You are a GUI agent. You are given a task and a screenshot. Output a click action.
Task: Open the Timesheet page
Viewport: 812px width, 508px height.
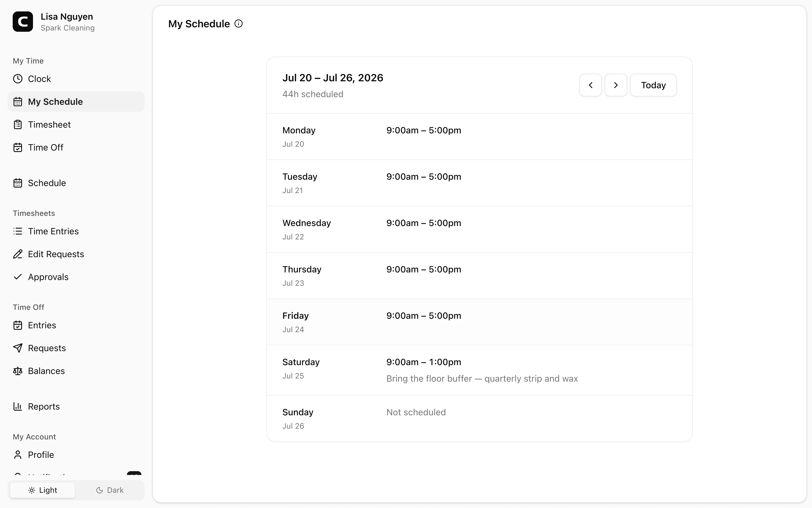(76, 125)
